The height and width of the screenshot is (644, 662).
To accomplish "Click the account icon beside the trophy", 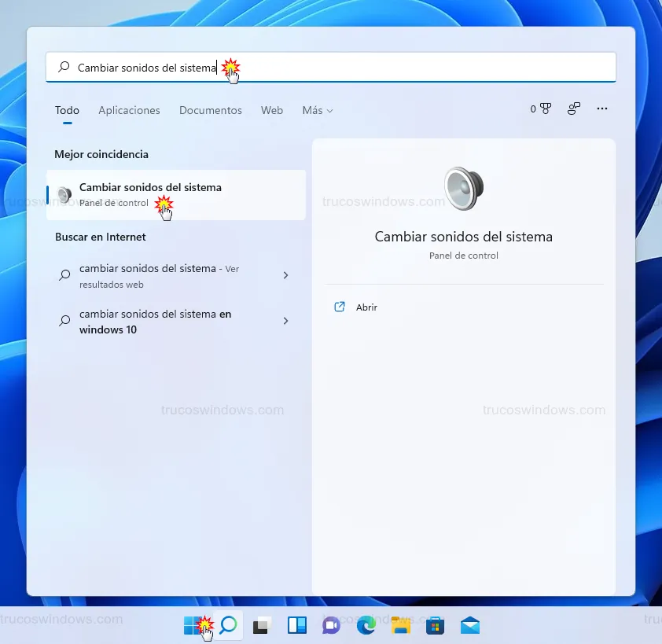I will point(574,109).
